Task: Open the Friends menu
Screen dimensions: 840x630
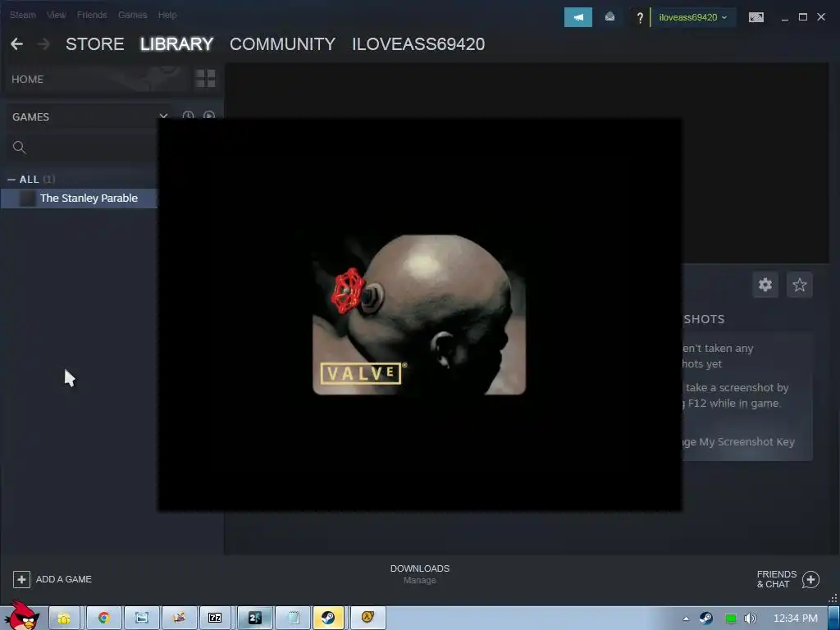Action: 92,15
